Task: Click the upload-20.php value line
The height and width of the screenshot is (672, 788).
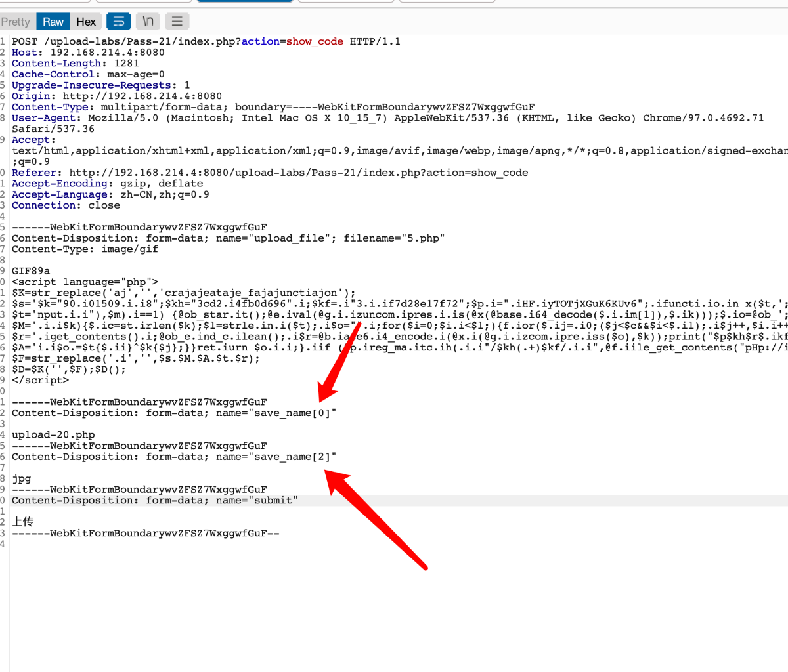Action: coord(53,435)
